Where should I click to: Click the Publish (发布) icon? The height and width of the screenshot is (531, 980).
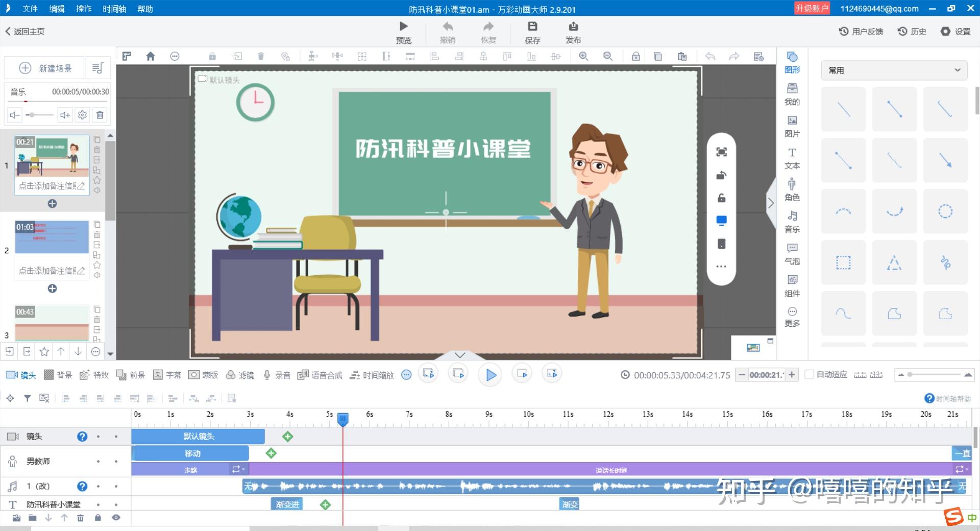click(573, 27)
